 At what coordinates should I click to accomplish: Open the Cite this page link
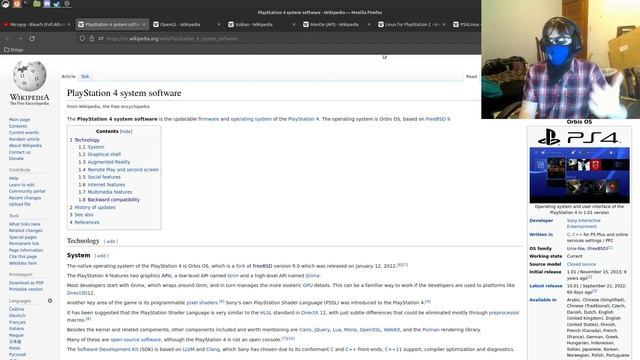(x=23, y=257)
